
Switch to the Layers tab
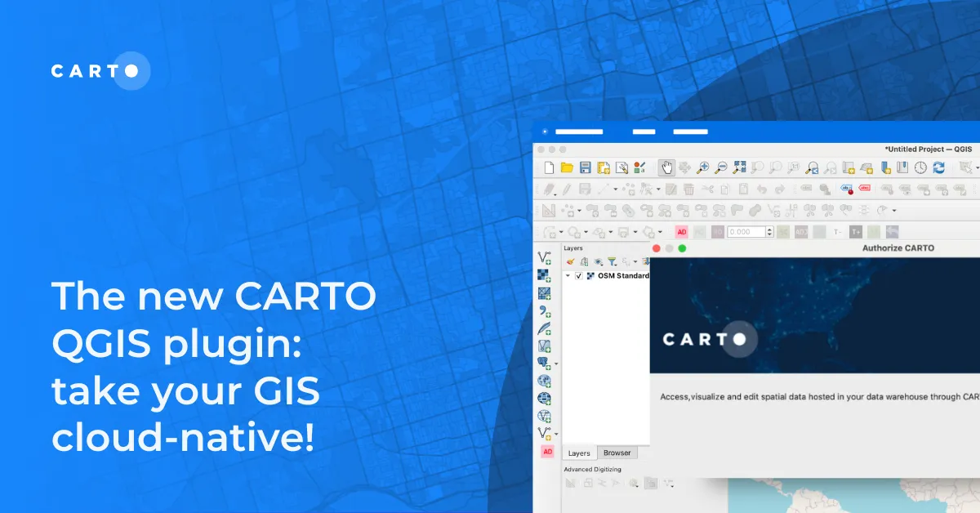pyautogui.click(x=579, y=453)
